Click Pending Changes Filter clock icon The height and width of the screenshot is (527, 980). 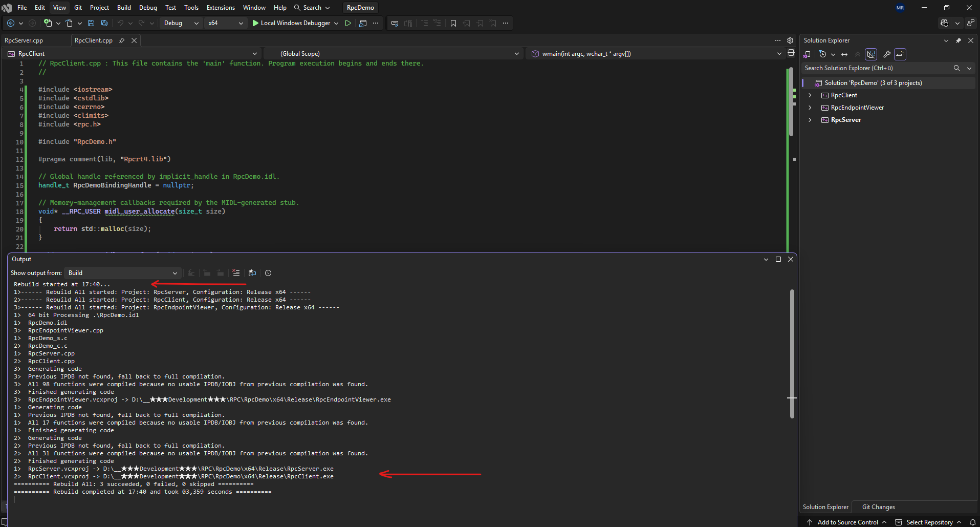[x=823, y=54]
